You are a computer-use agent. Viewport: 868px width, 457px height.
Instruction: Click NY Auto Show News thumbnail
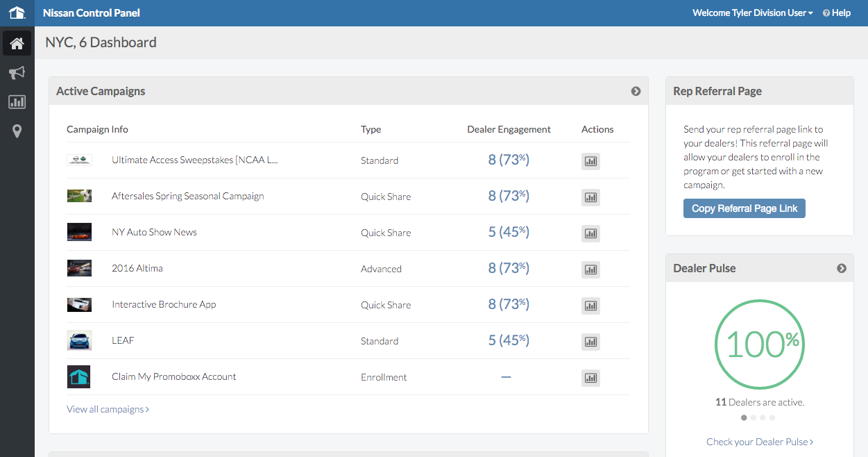click(79, 232)
